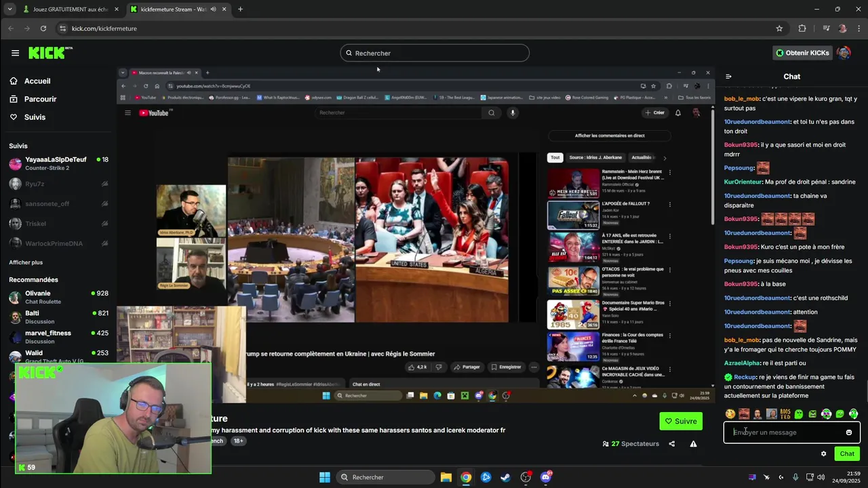Click the Créer button in streamed YouTube
The image size is (868, 488).
click(x=655, y=113)
